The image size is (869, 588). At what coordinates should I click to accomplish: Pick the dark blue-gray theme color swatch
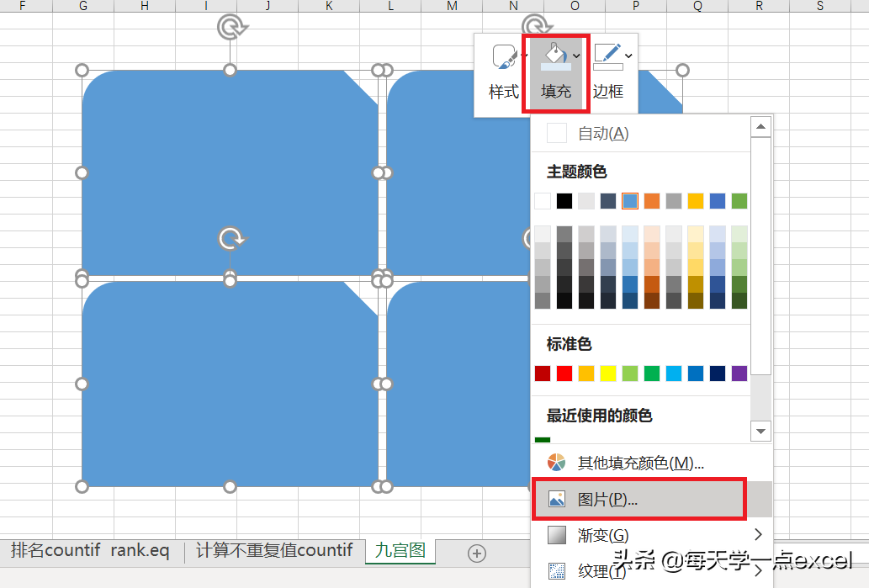608,200
